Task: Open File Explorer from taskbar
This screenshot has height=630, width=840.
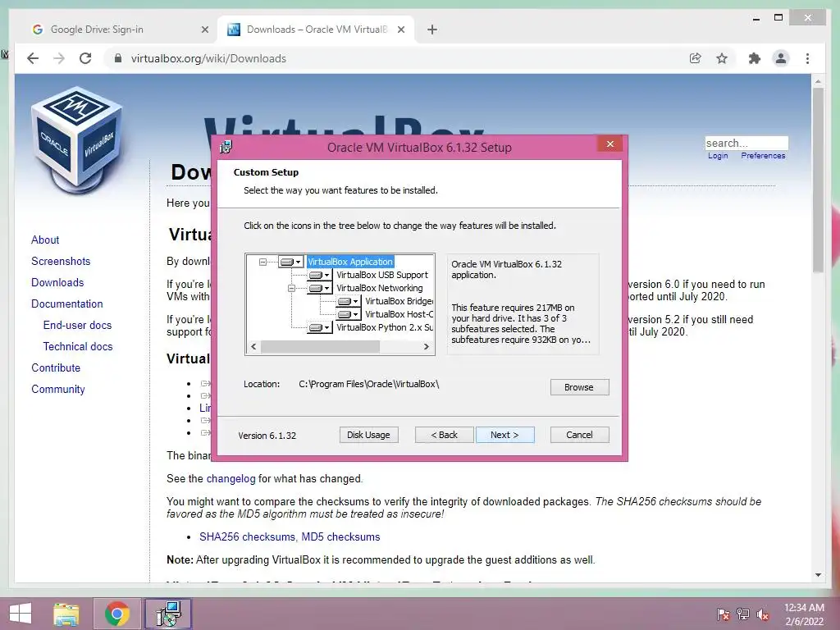Action: click(x=66, y=614)
